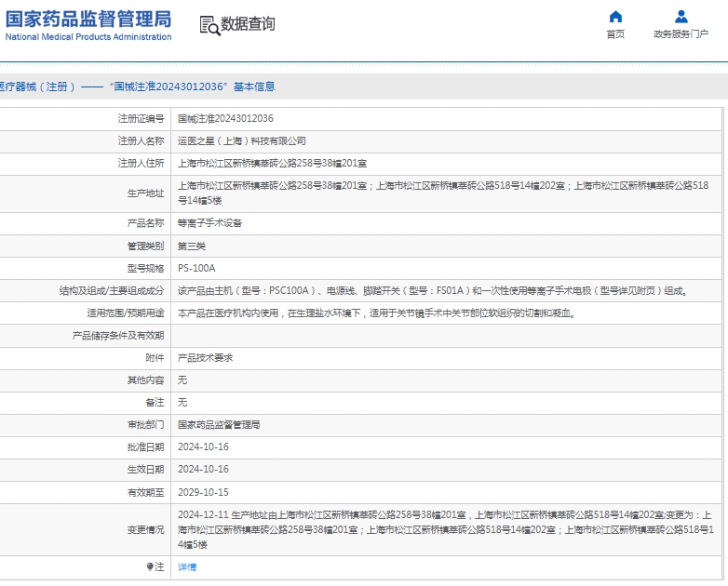Click registrant address ending 38幢201室
The image size is (728, 586).
coord(272,164)
